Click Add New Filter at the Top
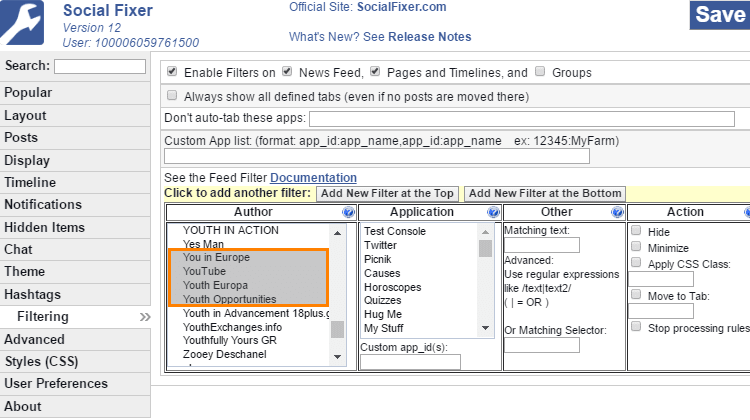Viewport: 750px width, 420px height. coord(387,193)
